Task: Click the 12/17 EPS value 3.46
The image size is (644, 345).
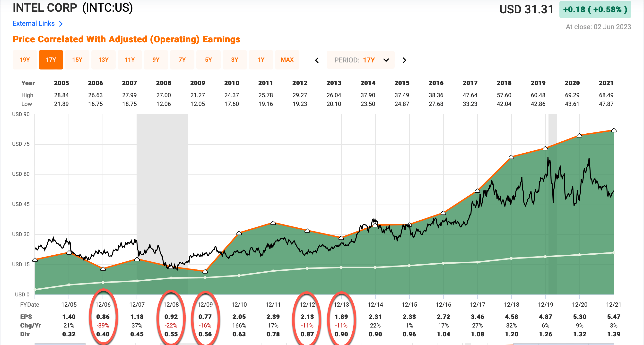Action: [477, 317]
